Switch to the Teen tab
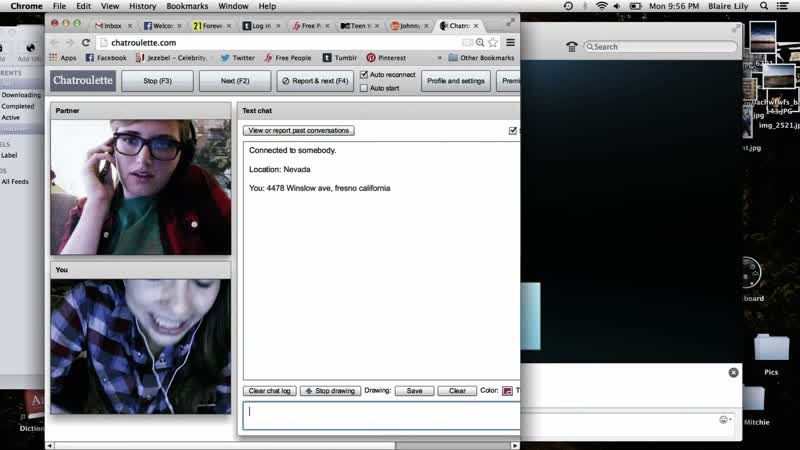This screenshot has width=800, height=450. pos(360,26)
